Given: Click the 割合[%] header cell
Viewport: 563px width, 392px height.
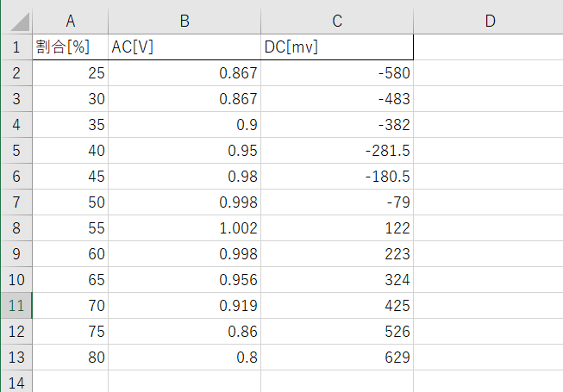Looking at the screenshot, I should [70, 47].
